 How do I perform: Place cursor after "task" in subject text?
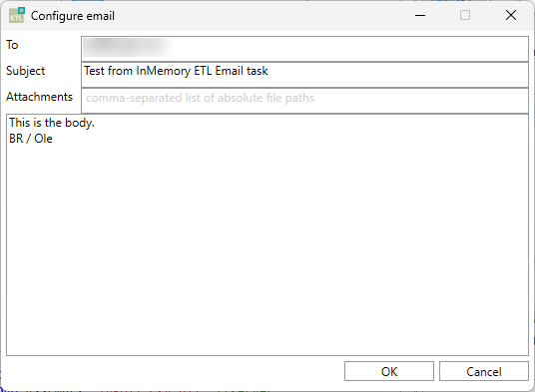[x=268, y=71]
